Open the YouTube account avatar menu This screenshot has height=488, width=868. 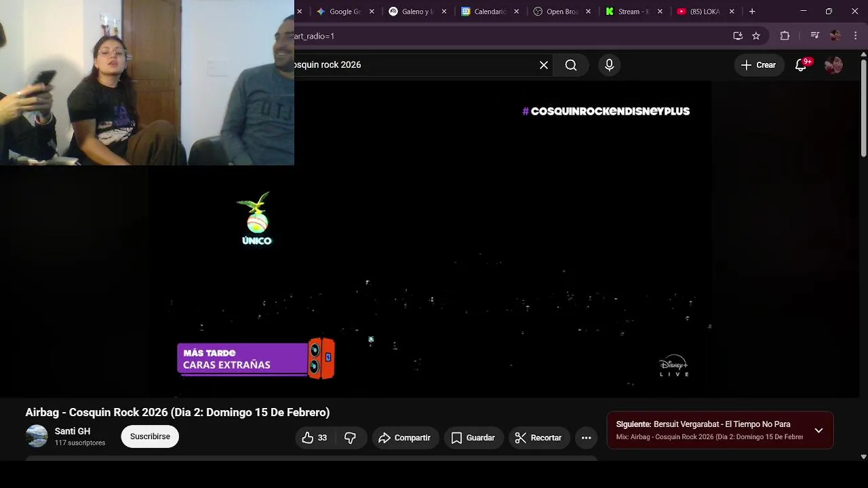833,65
